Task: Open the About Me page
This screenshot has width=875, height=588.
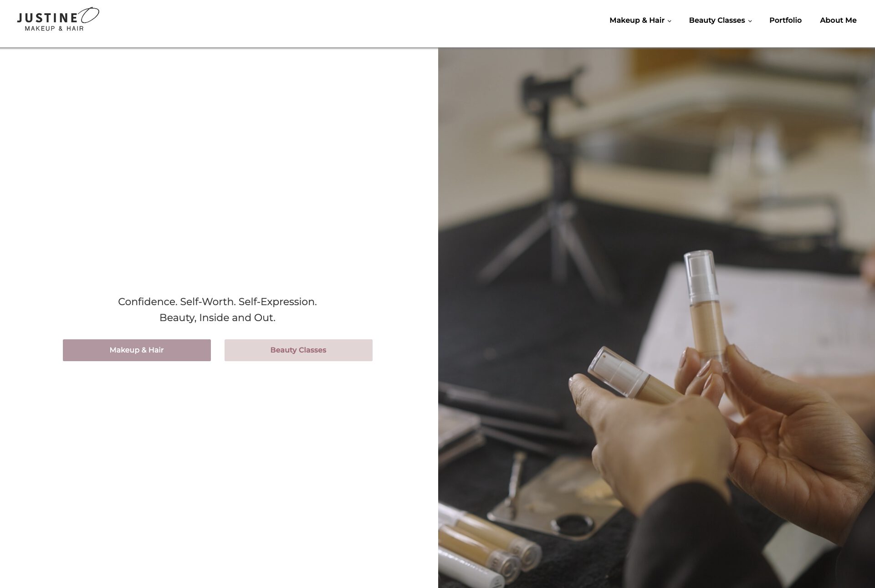Action: [x=838, y=20]
